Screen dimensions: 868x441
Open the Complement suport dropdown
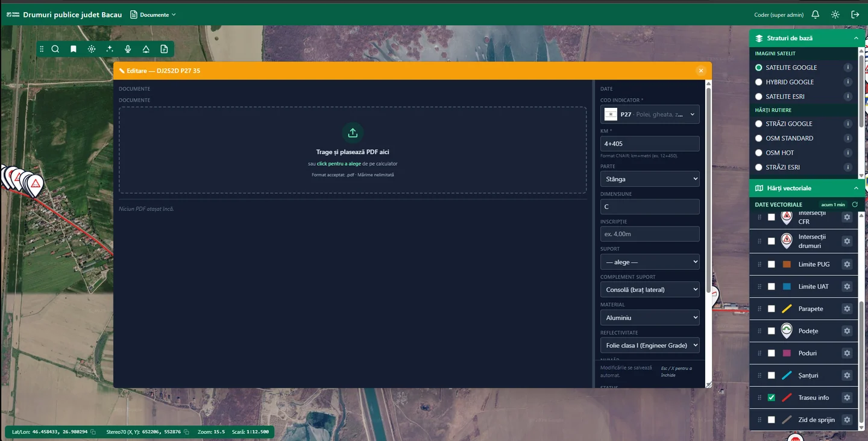(x=650, y=290)
